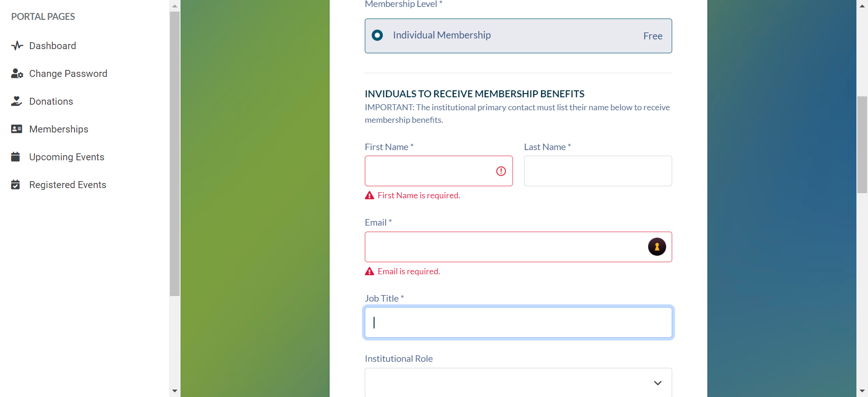Click the warning triangle beside First Name error
The width and height of the screenshot is (868, 397).
pyautogui.click(x=369, y=195)
